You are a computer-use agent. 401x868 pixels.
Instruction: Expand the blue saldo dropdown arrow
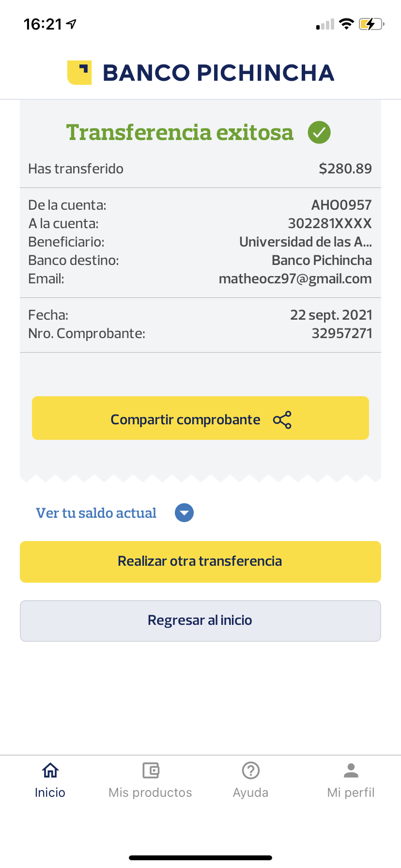[184, 513]
